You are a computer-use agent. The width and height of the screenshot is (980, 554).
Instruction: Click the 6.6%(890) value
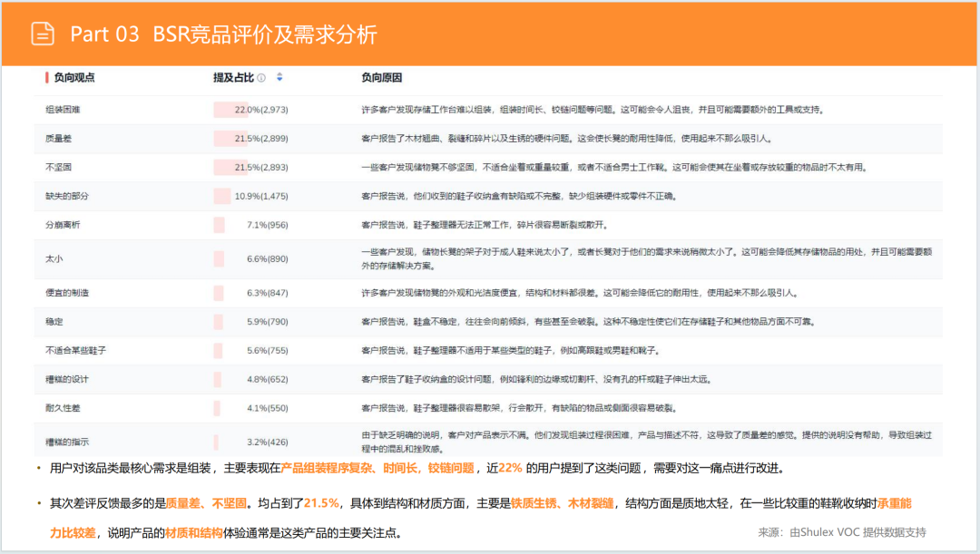(x=268, y=258)
